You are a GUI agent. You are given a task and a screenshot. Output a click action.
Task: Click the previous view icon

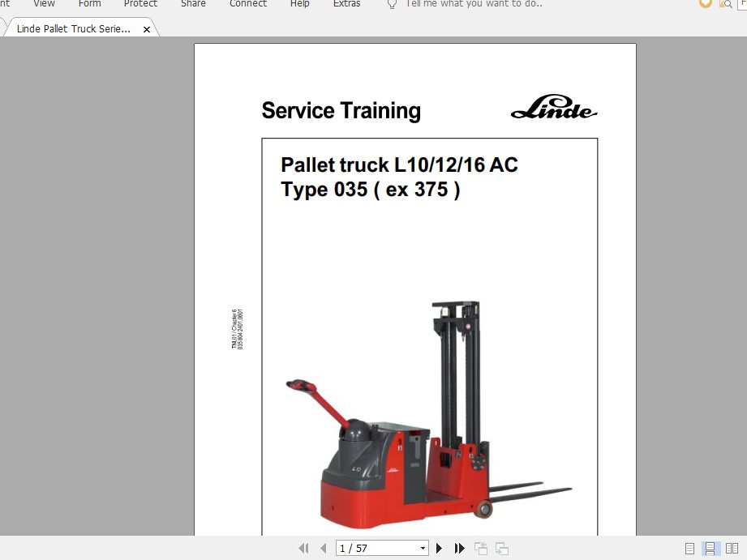pyautogui.click(x=481, y=548)
